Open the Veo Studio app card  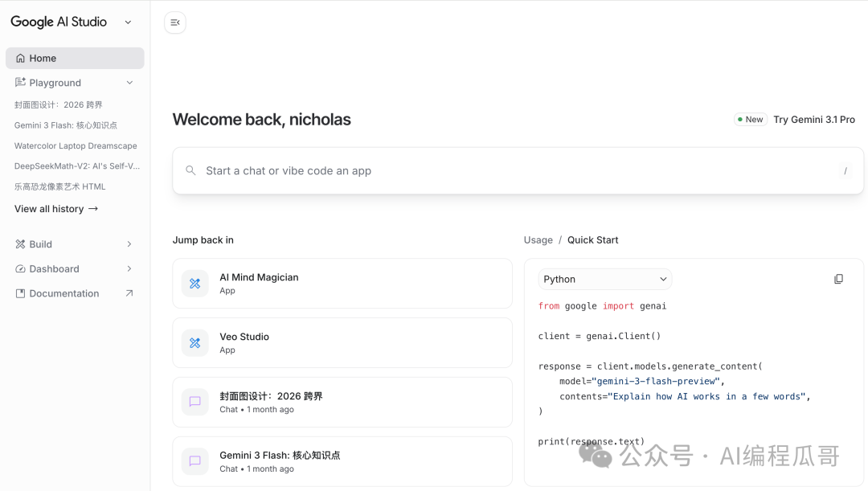tap(342, 342)
